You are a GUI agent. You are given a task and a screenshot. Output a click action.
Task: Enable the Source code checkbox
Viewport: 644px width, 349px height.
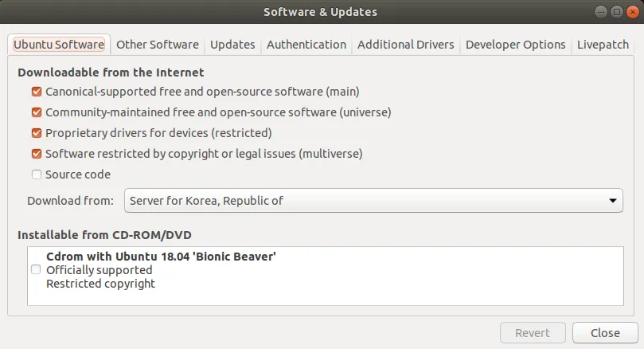pyautogui.click(x=37, y=174)
